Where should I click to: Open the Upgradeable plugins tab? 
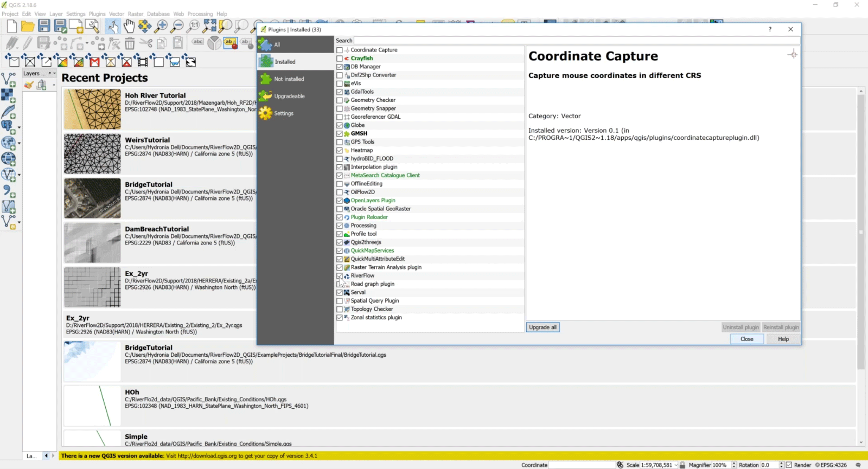(296, 97)
